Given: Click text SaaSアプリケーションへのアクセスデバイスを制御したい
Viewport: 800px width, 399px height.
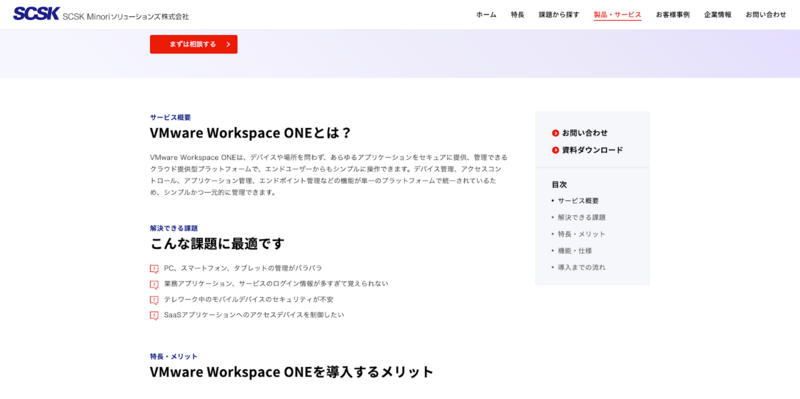Looking at the screenshot, I should coord(254,315).
